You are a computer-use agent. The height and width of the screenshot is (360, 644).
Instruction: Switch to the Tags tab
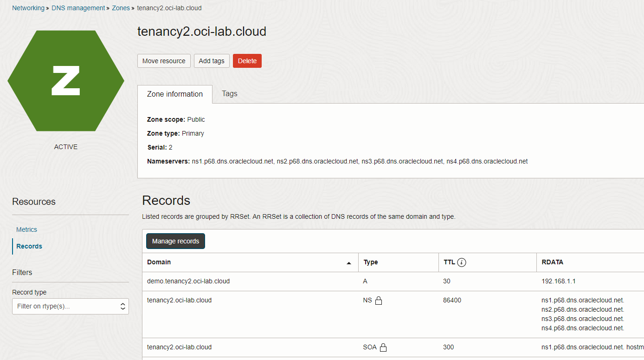229,94
